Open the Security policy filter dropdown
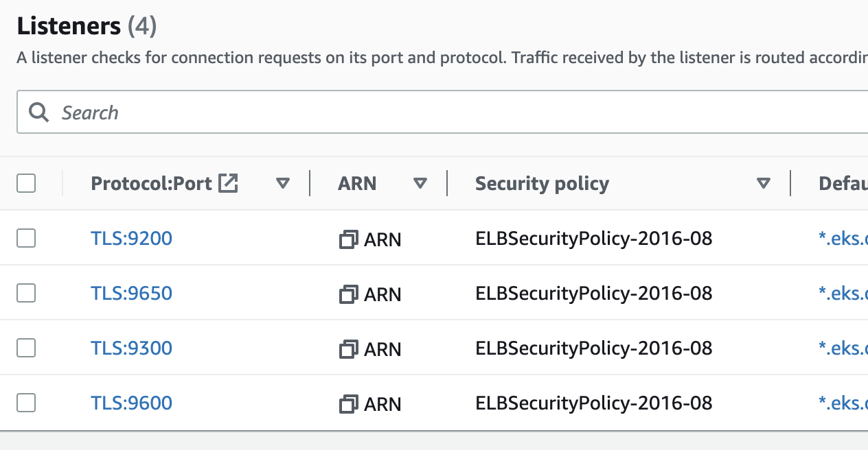 point(763,183)
